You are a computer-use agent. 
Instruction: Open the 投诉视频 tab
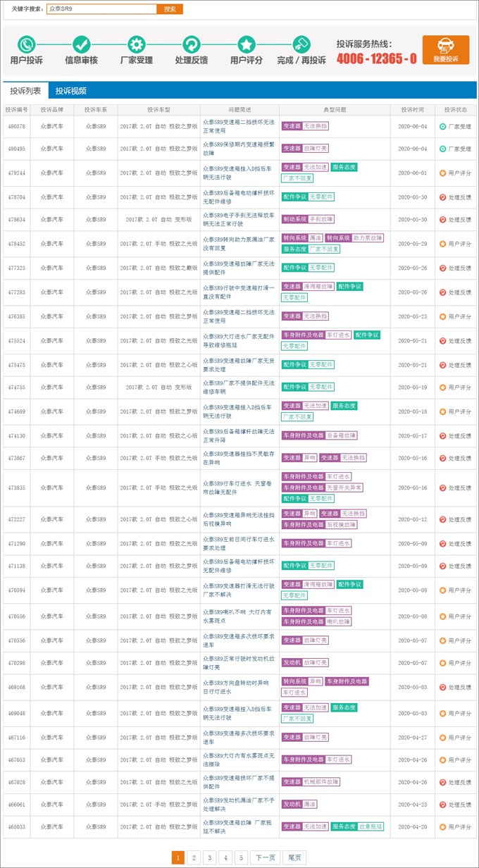pyautogui.click(x=71, y=91)
